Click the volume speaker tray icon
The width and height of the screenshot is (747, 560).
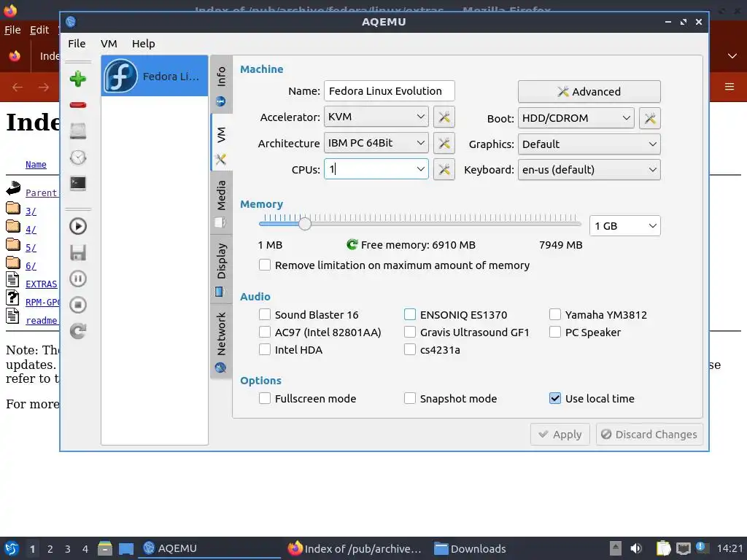click(x=636, y=548)
